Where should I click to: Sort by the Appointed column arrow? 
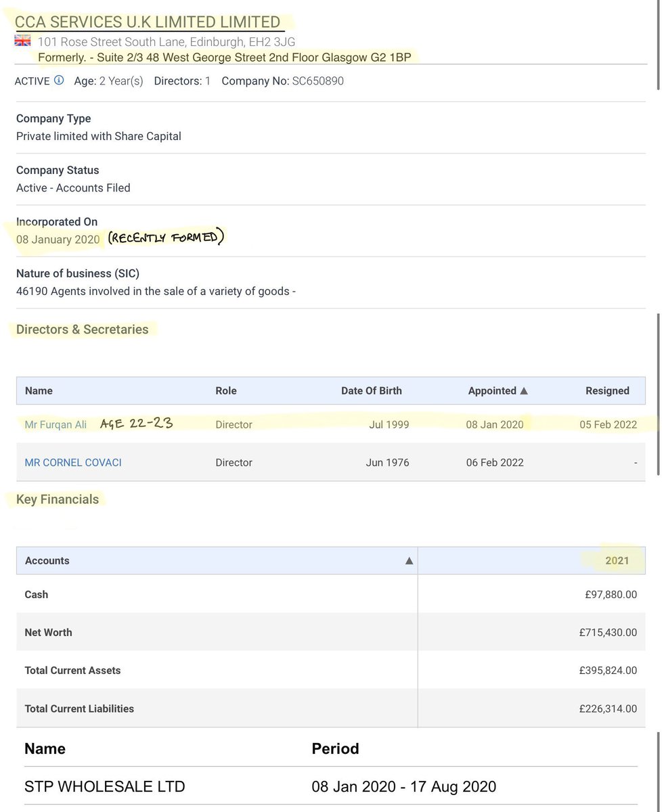tap(524, 391)
